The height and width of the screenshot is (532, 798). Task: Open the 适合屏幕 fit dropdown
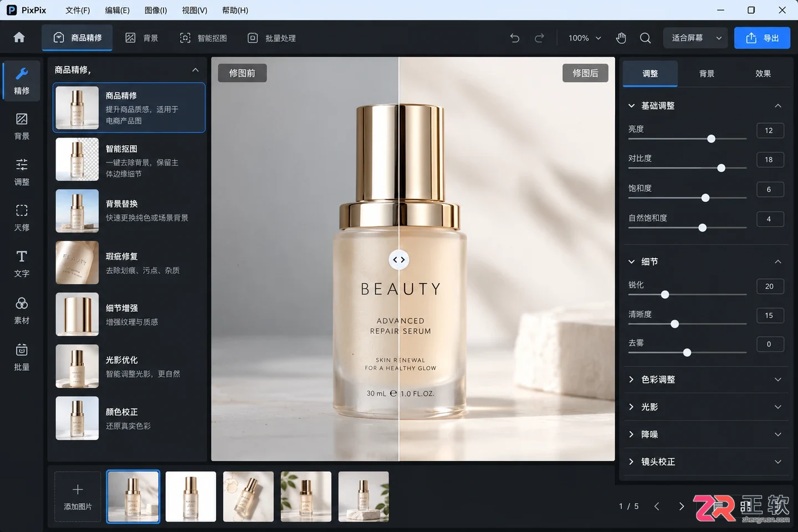(x=696, y=38)
